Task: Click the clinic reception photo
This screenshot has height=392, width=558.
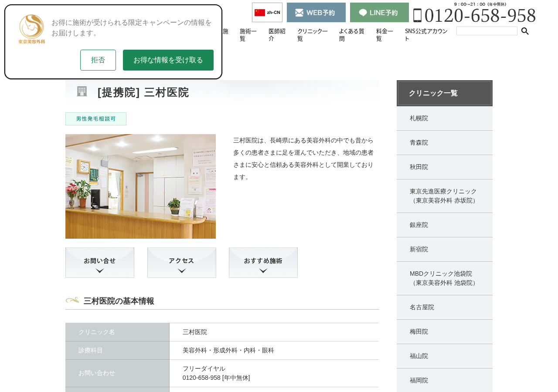Action: 140,186
